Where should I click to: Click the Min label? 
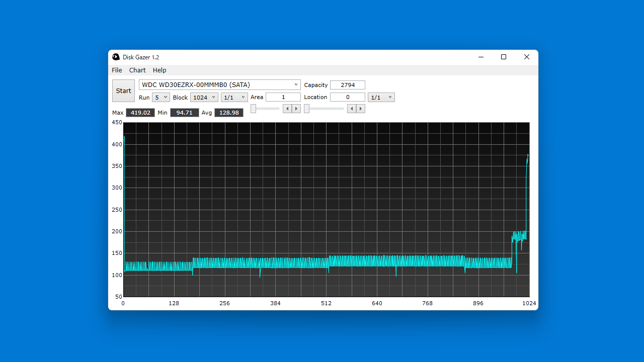coord(163,113)
